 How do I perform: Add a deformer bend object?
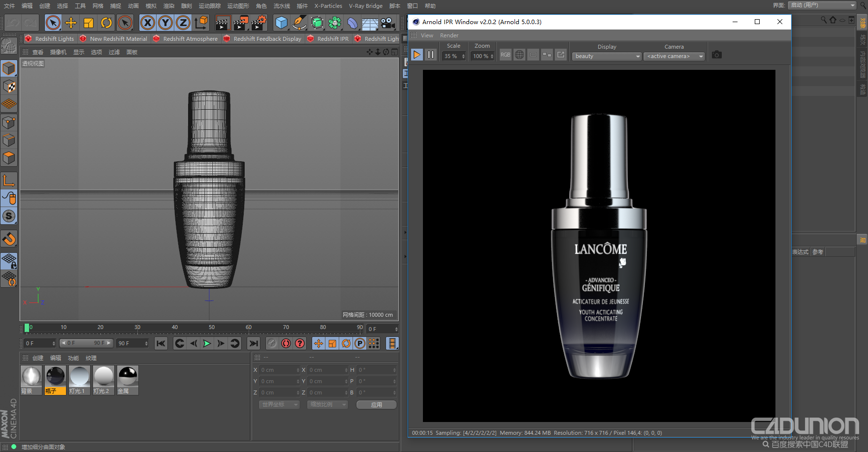pos(353,23)
